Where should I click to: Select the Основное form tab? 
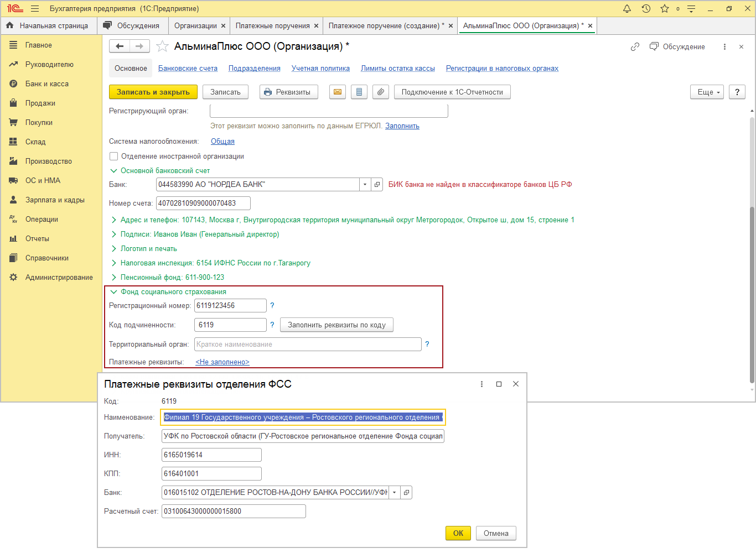pos(131,69)
